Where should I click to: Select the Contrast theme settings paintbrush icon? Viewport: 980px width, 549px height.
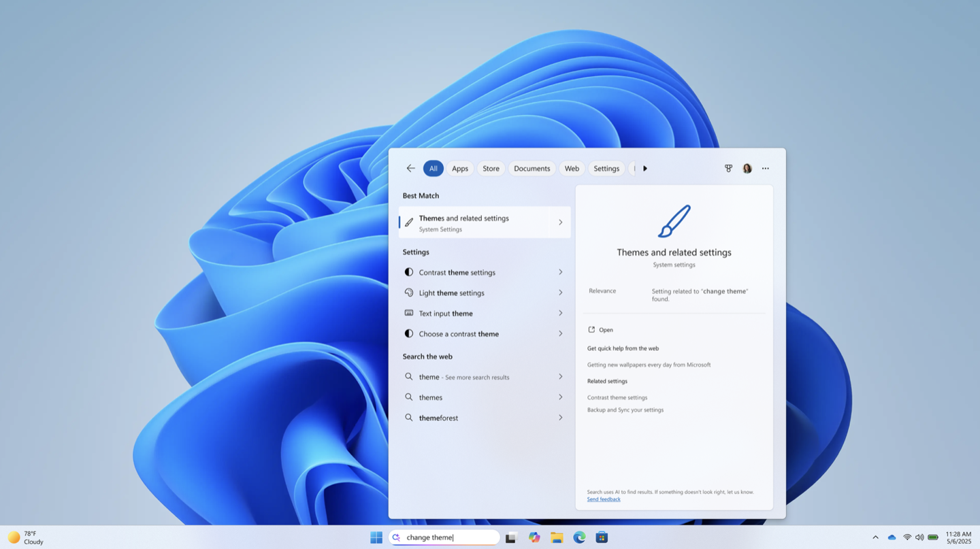tap(408, 271)
